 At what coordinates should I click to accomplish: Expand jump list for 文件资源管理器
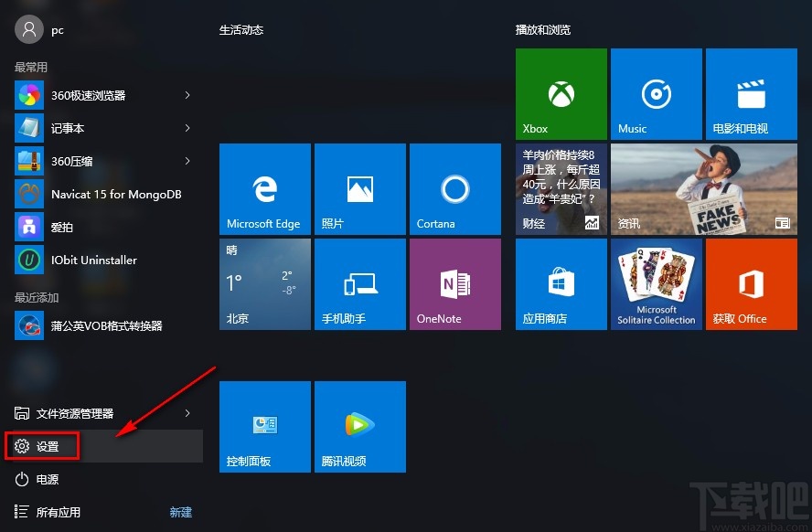click(187, 413)
